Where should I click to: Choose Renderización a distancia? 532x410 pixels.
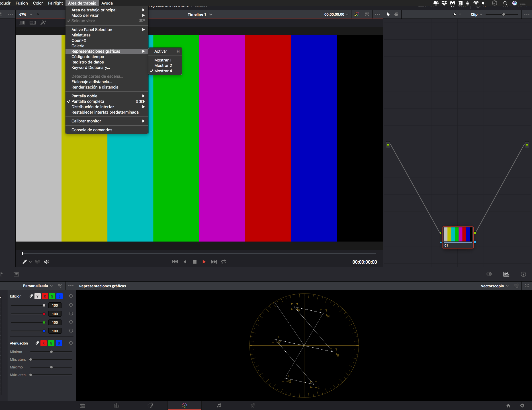click(107, 87)
